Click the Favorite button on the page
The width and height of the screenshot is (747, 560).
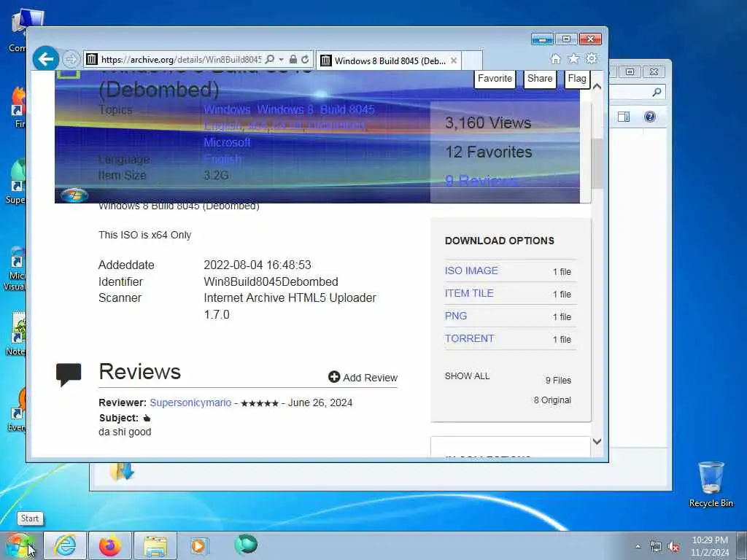tap(495, 79)
